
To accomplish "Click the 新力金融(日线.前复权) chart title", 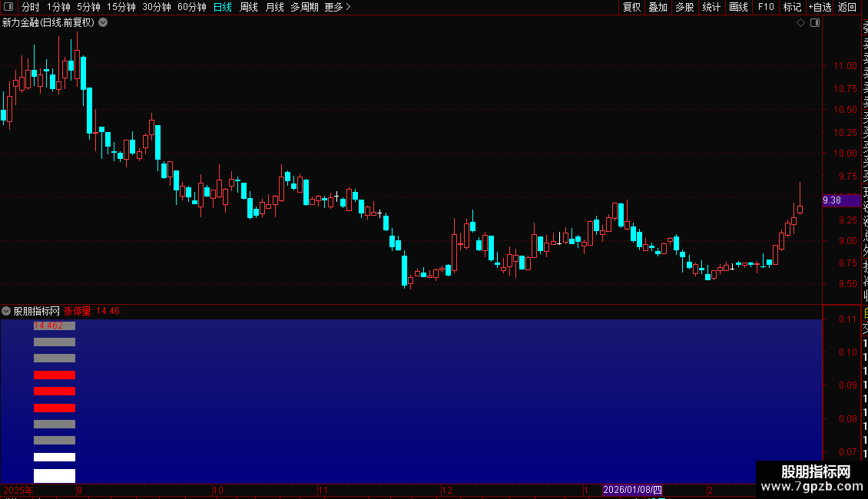I will point(48,23).
